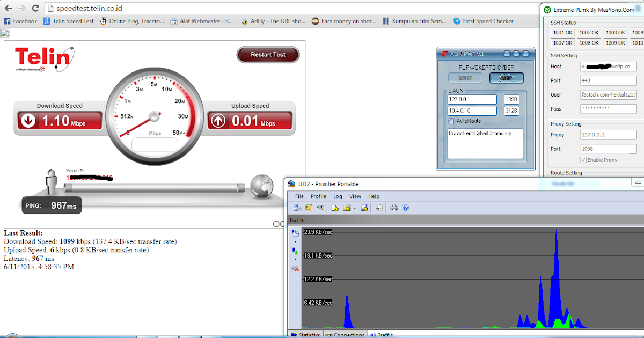644x338 pixels.
Task: Click the PurwokertoCyberCommunity text box
Action: (485, 143)
